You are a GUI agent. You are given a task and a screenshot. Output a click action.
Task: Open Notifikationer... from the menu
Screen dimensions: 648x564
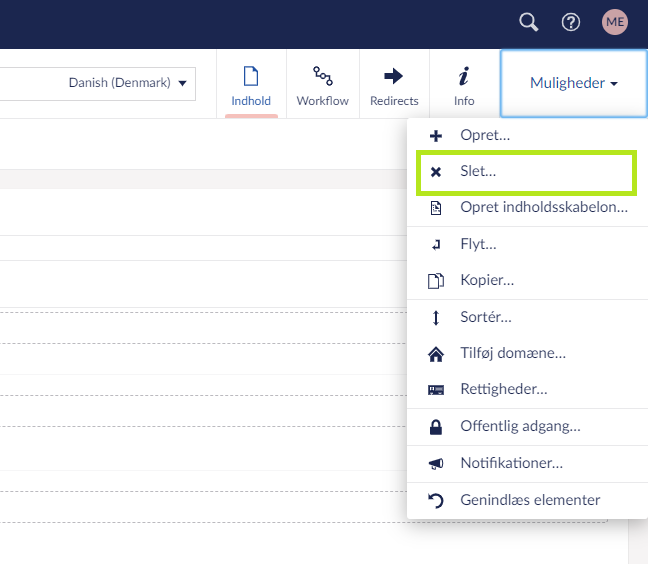(x=511, y=463)
